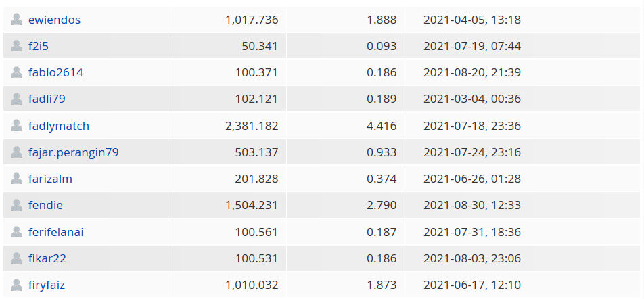Click the profile icon next to fendie
The height and width of the screenshot is (299, 644).
point(16,205)
